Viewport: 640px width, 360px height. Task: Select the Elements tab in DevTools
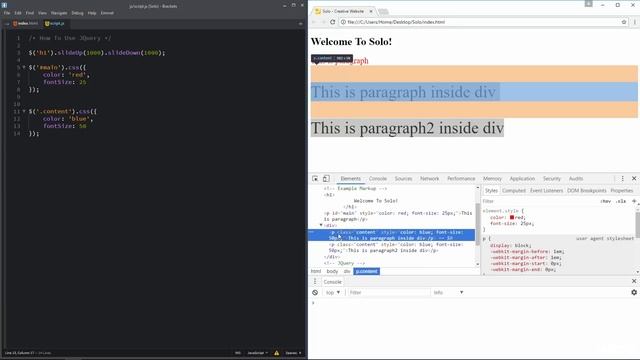point(351,179)
